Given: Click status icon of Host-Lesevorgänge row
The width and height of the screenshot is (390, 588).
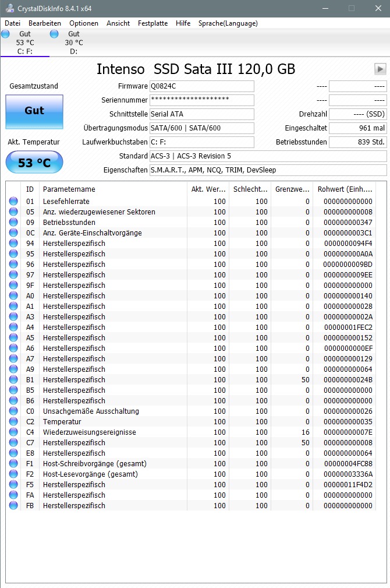Looking at the screenshot, I should 13,474.
